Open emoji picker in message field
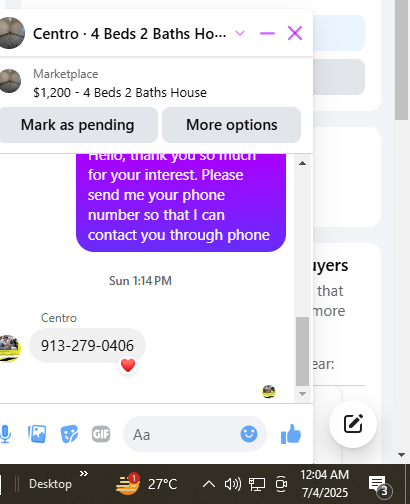The image size is (410, 504). [x=249, y=434]
